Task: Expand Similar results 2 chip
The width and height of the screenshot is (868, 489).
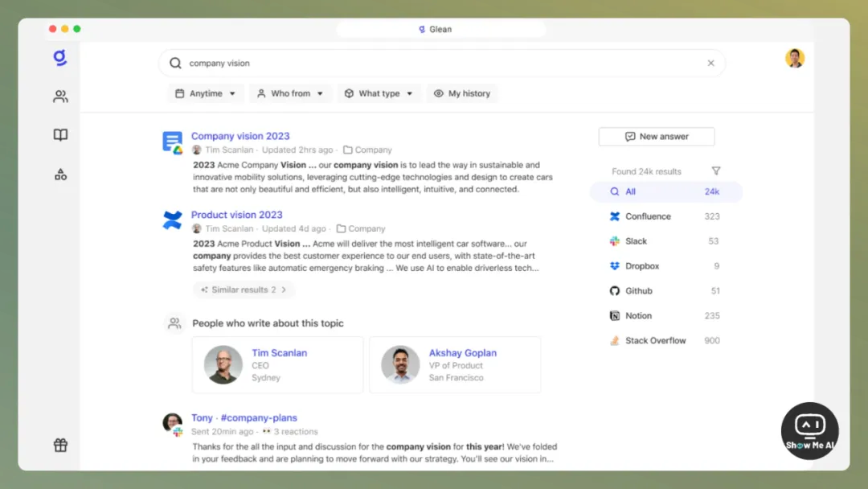Action: coord(244,290)
